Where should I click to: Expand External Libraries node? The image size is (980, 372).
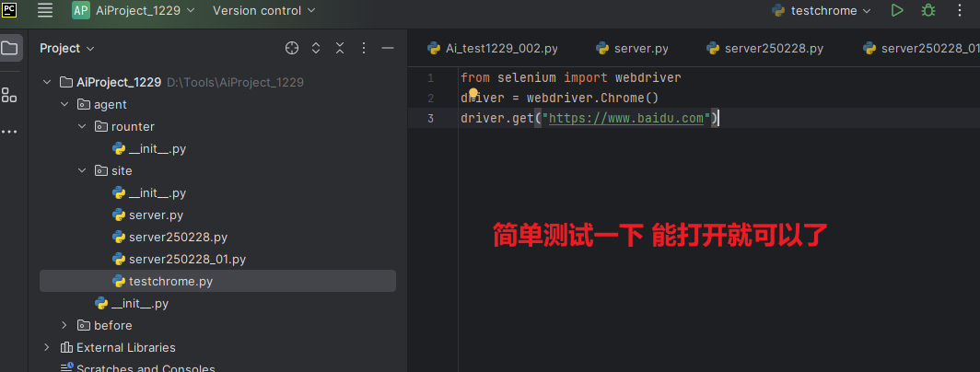point(47,347)
